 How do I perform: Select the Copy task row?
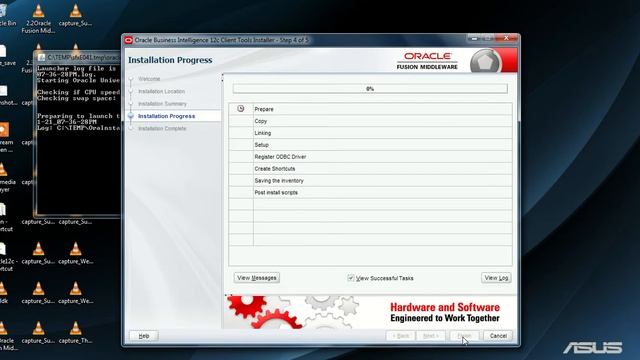[x=370, y=121]
